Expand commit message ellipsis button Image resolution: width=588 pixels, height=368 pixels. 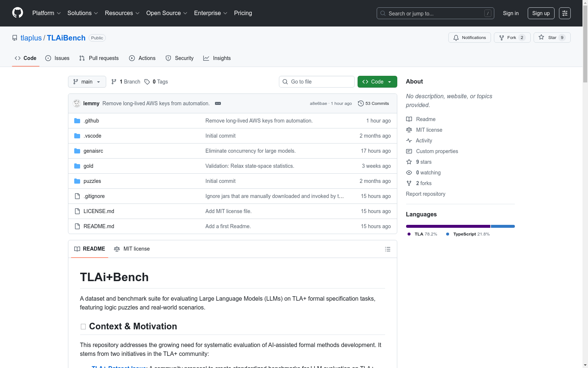[x=218, y=103]
